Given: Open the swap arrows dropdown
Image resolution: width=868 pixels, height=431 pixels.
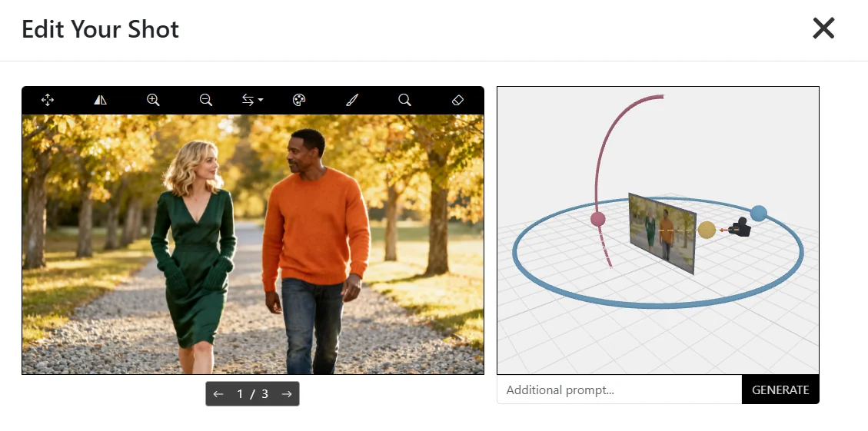Looking at the screenshot, I should 252,100.
